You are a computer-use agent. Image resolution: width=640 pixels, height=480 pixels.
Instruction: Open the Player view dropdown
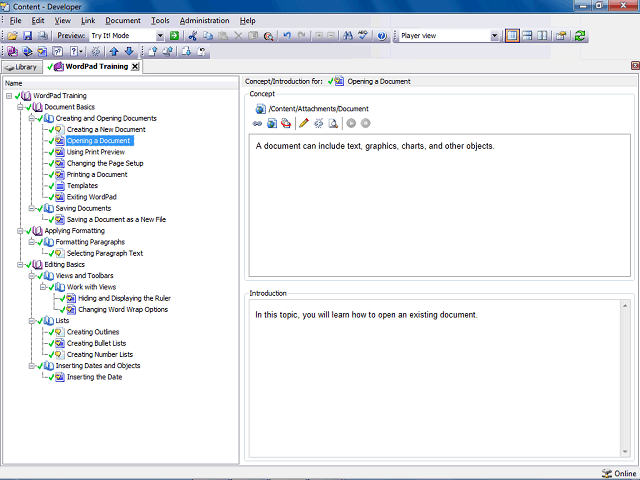click(x=494, y=36)
